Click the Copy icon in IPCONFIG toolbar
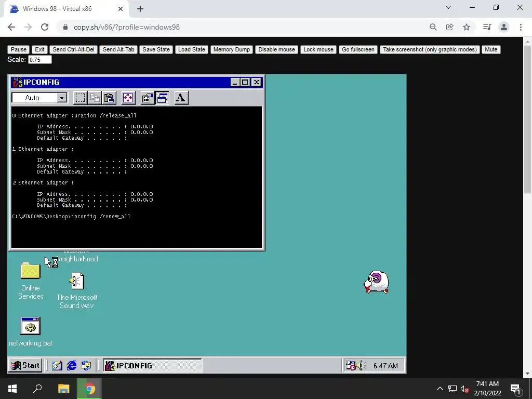This screenshot has width=532, height=399. (95, 98)
